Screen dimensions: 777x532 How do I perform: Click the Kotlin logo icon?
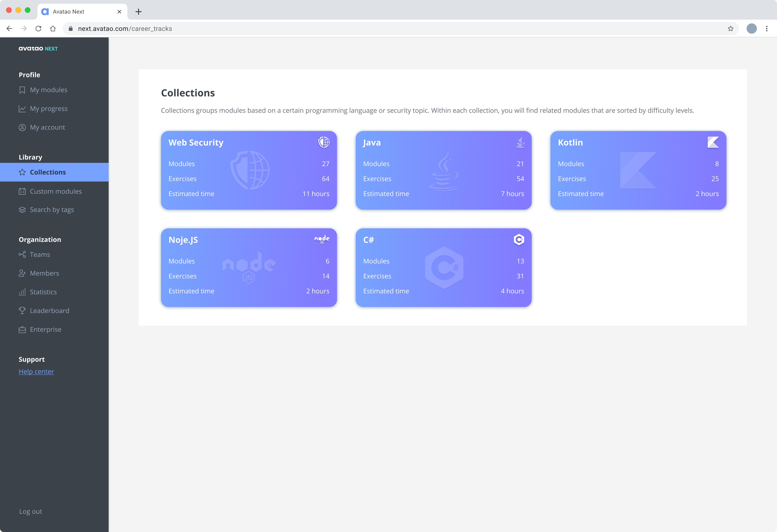(x=713, y=142)
